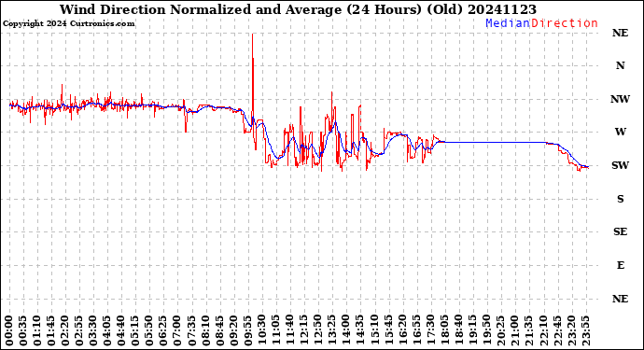Click the 14:00 time label
The image size is (644, 350).
(346, 330)
